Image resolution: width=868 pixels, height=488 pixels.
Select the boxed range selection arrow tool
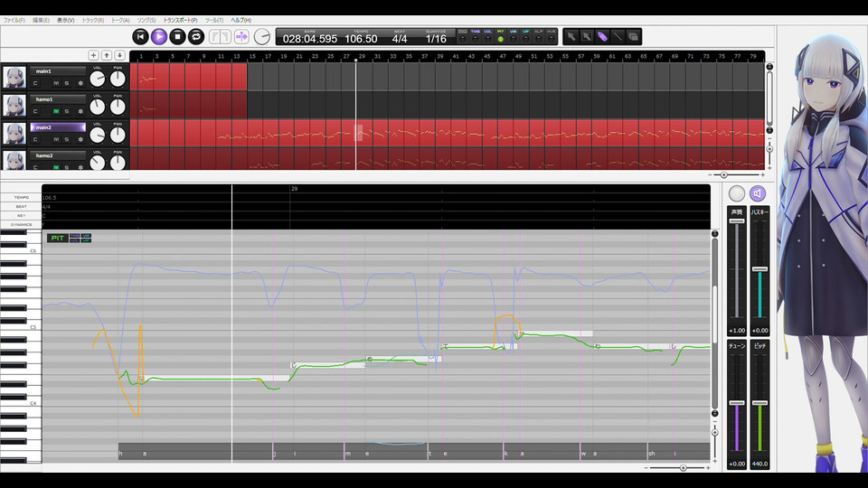[588, 36]
